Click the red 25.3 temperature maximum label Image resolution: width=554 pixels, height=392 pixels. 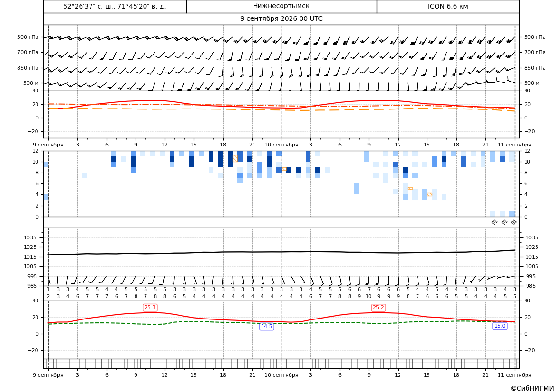click(150, 308)
